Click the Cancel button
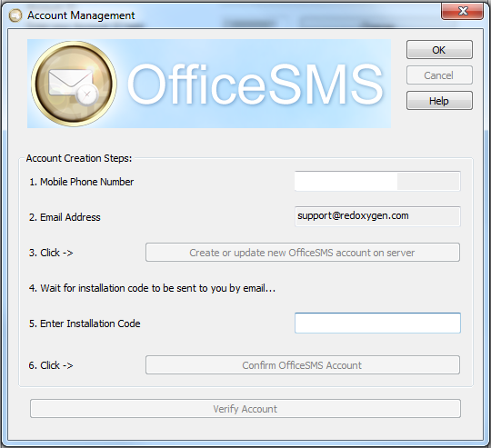The width and height of the screenshot is (491, 448). coord(439,75)
